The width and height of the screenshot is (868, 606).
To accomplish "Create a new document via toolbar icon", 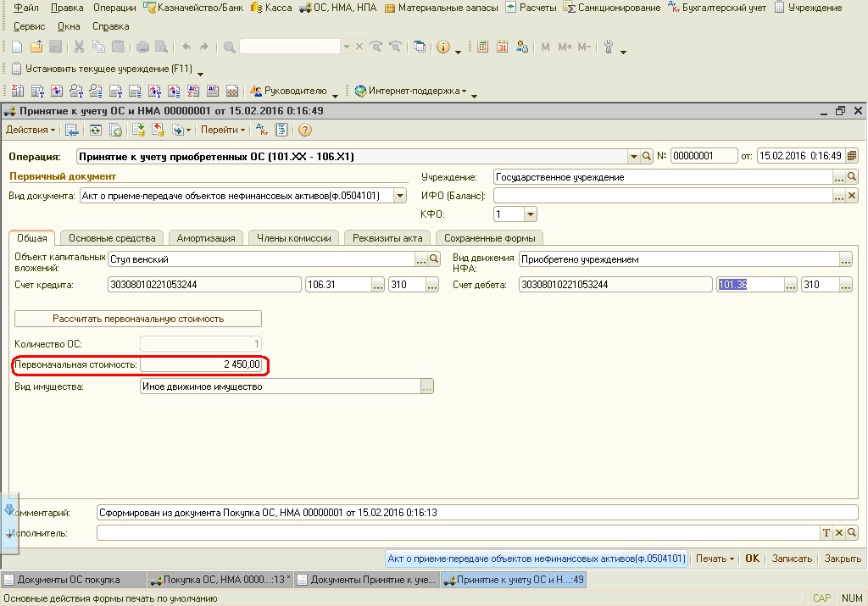I will tap(17, 47).
